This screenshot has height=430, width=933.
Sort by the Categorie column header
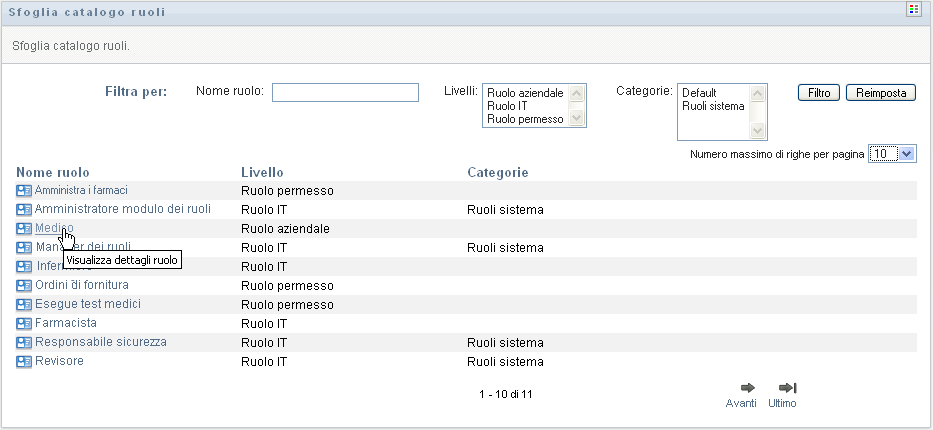click(x=497, y=172)
